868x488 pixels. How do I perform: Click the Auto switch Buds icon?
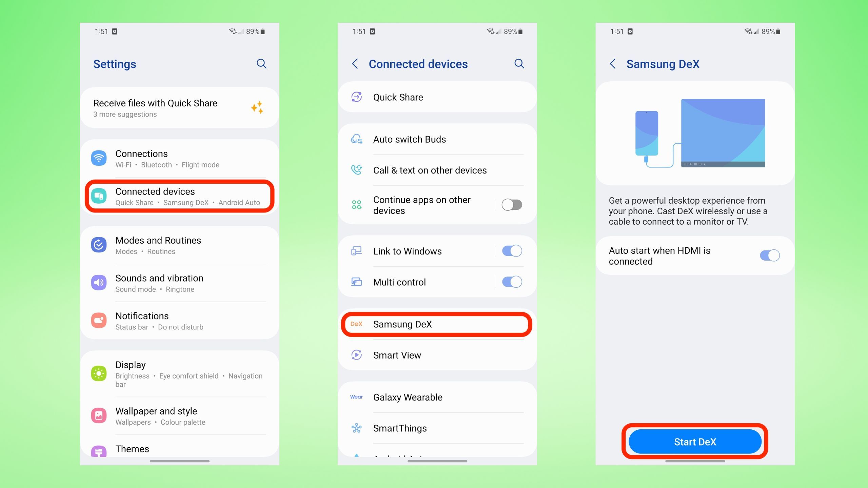coord(356,139)
